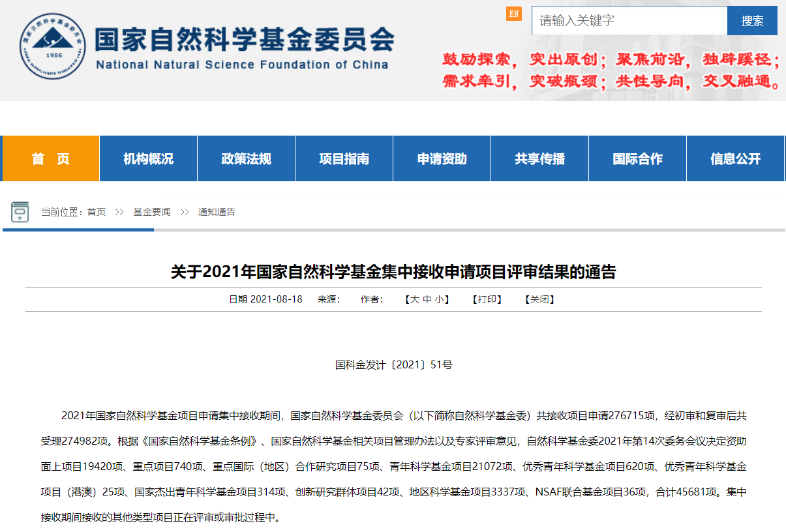Open the 申请资助 menu item
Image resolution: width=786 pixels, height=532 pixels.
coord(442,159)
